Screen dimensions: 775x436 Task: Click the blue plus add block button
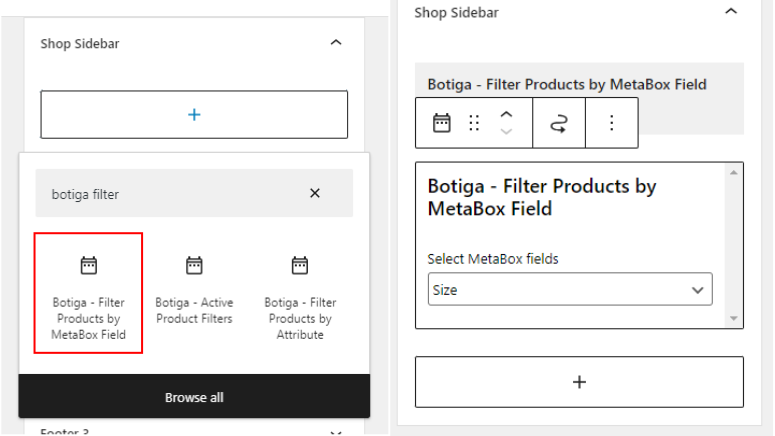pos(194,115)
